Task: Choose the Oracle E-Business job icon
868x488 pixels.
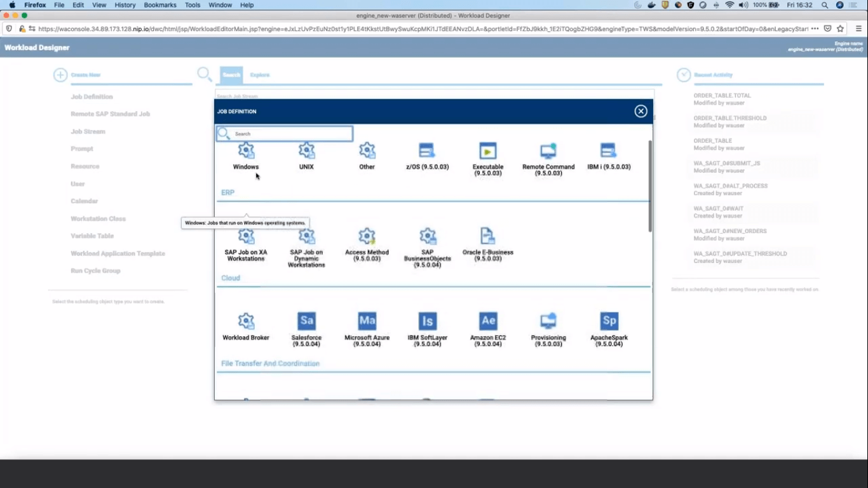Action: [487, 236]
